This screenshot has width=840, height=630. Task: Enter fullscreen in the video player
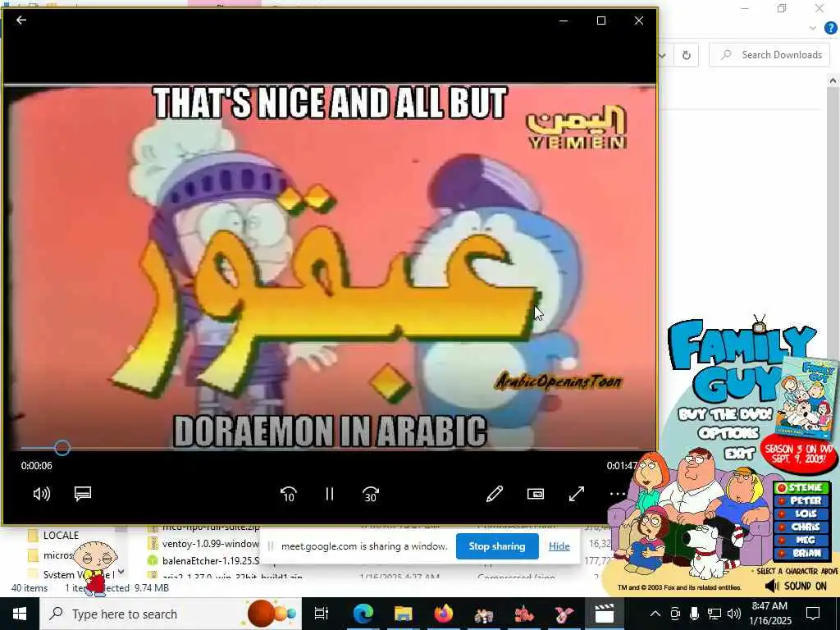[x=577, y=494]
